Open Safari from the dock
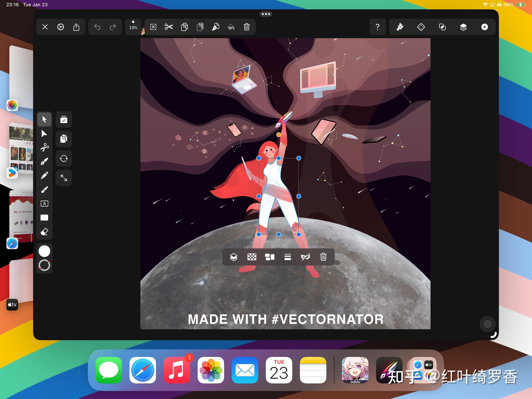 (x=143, y=370)
